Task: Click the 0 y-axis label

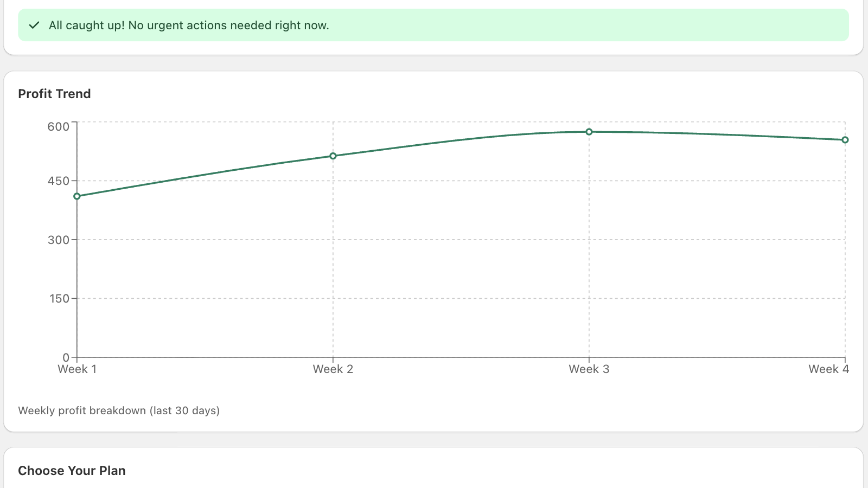Action: (66, 357)
